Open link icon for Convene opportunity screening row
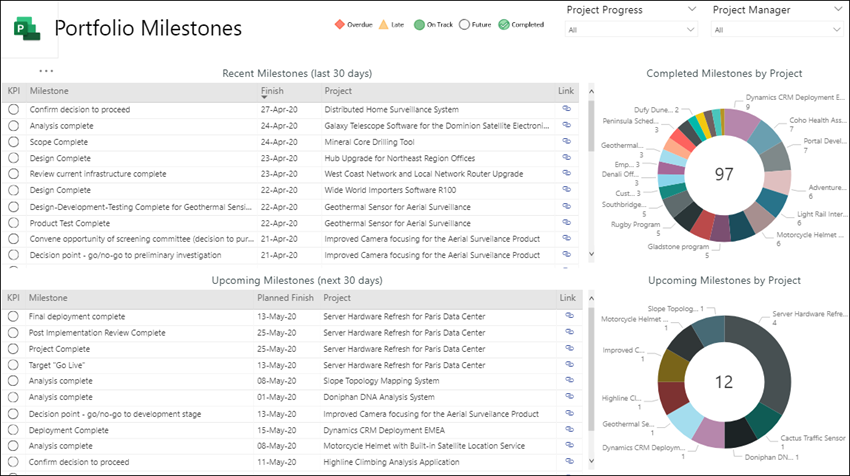 pos(566,239)
